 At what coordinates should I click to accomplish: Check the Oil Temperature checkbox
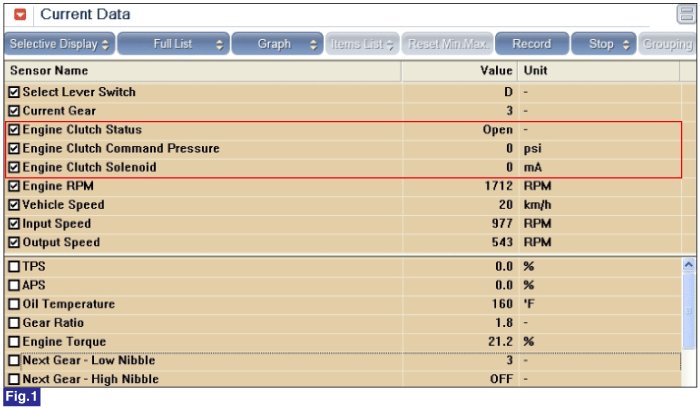click(14, 304)
